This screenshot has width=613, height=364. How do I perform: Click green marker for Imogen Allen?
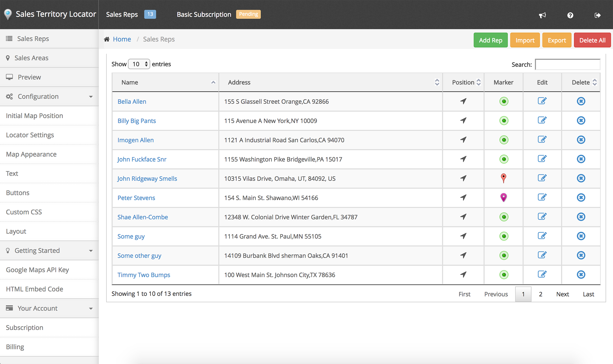pos(504,140)
